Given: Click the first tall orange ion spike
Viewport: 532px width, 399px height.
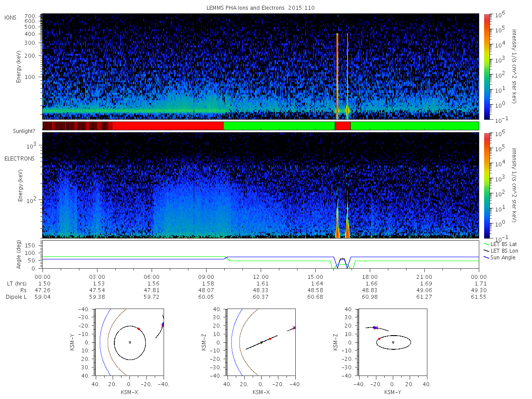Looking at the screenshot, I should click(337, 75).
